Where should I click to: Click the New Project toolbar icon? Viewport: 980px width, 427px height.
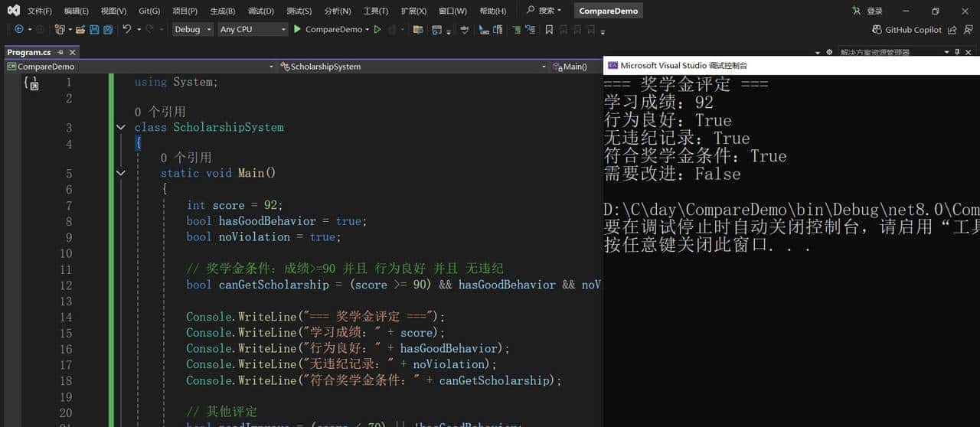pos(60,29)
